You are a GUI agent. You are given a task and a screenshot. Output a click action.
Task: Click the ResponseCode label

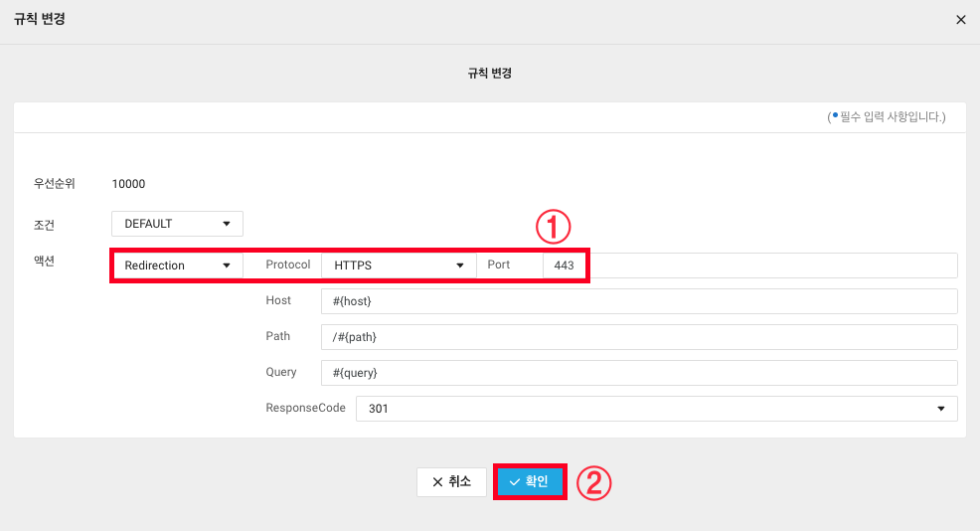[x=305, y=408]
